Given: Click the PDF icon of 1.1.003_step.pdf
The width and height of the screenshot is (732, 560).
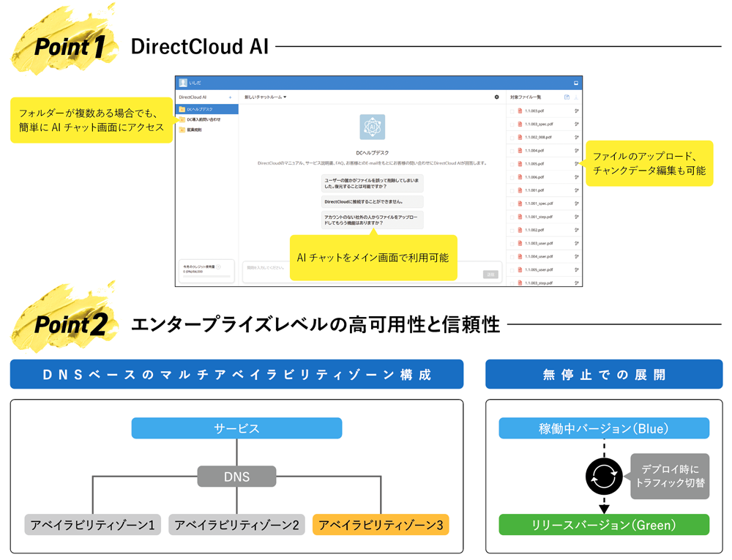Looking at the screenshot, I should (520, 283).
